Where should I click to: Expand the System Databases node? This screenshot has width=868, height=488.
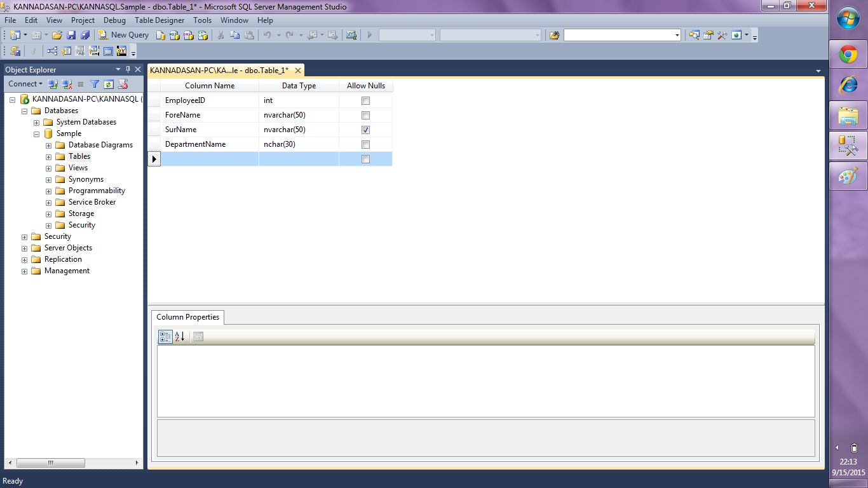[x=37, y=122]
